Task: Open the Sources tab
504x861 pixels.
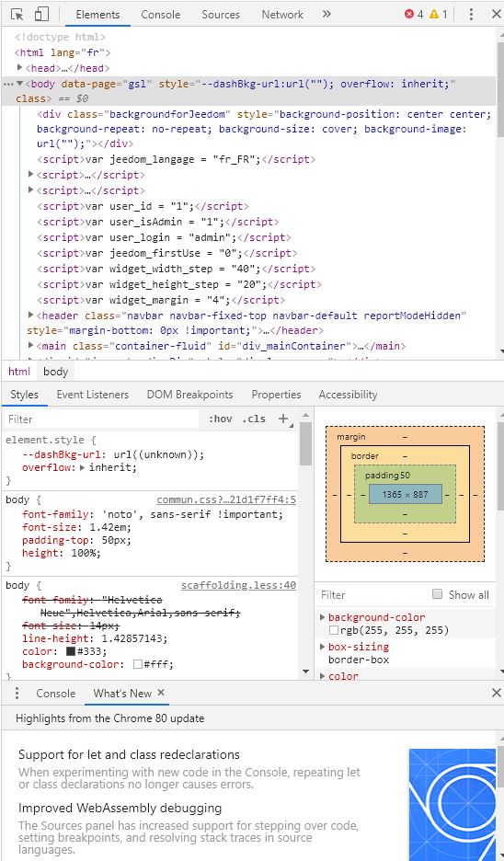Action: click(220, 15)
